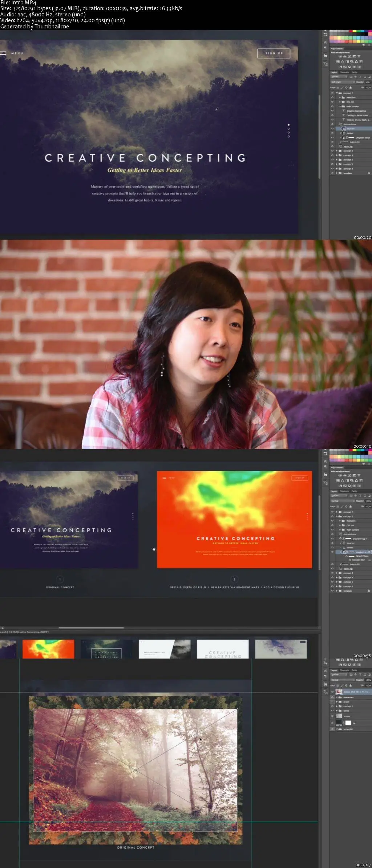Click orange heatmap thumbnail in thumbnail strip

[48, 649]
